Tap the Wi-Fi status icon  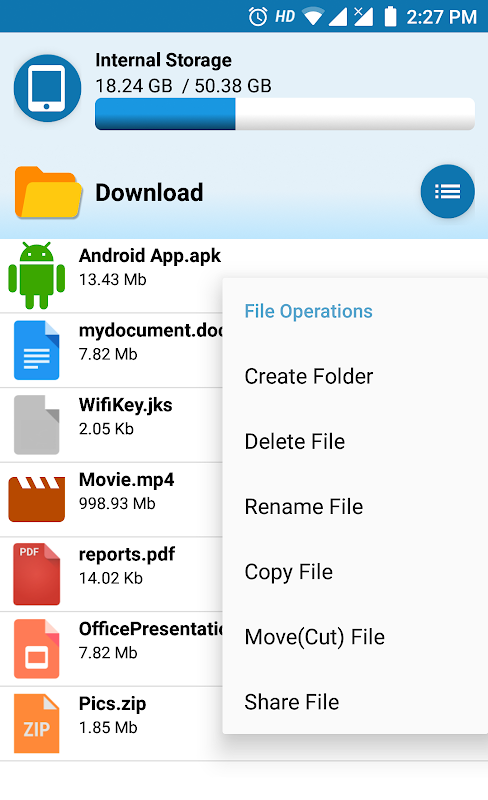[x=313, y=17]
